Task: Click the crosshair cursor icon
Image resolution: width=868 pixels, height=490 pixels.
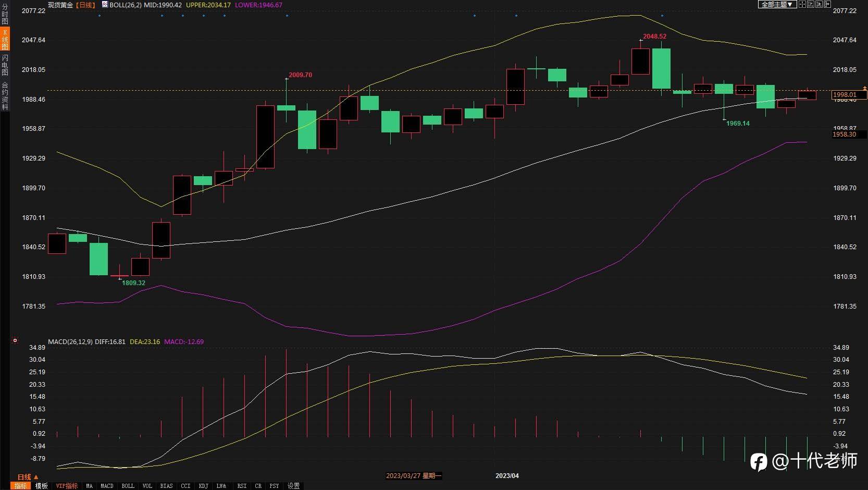Action: pos(802,4)
